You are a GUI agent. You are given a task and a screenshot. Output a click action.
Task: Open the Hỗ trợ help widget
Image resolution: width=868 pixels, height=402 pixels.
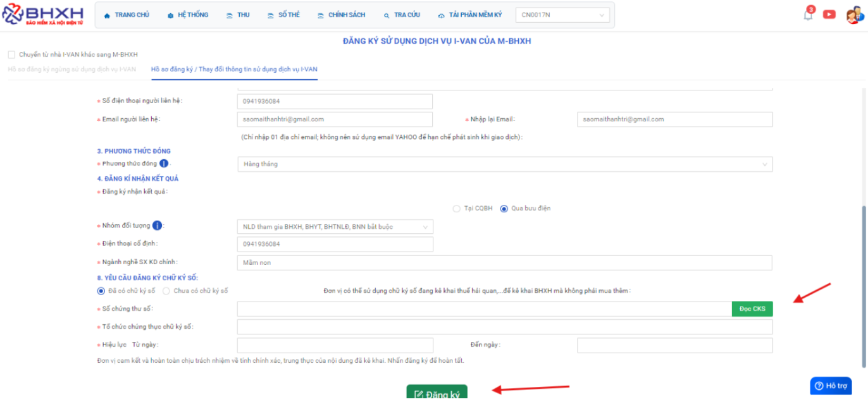coord(830,386)
